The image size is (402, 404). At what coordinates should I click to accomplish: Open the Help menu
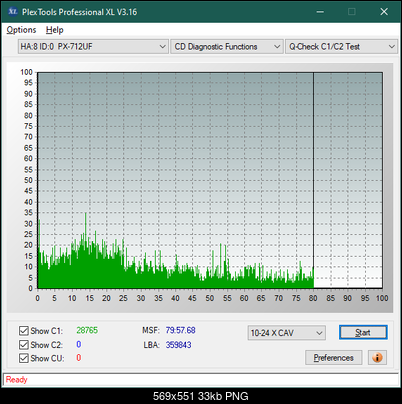pos(54,30)
